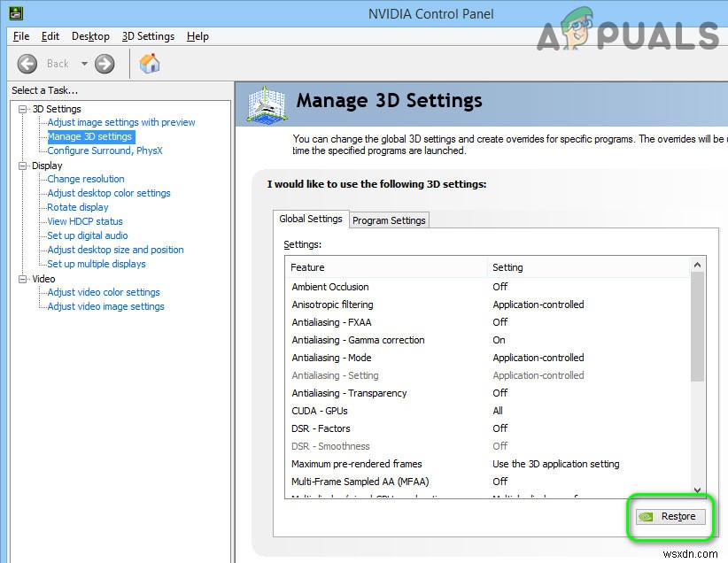Viewport: 728px width, 563px height.
Task: Open Adjust video color settings
Action: click(x=104, y=292)
